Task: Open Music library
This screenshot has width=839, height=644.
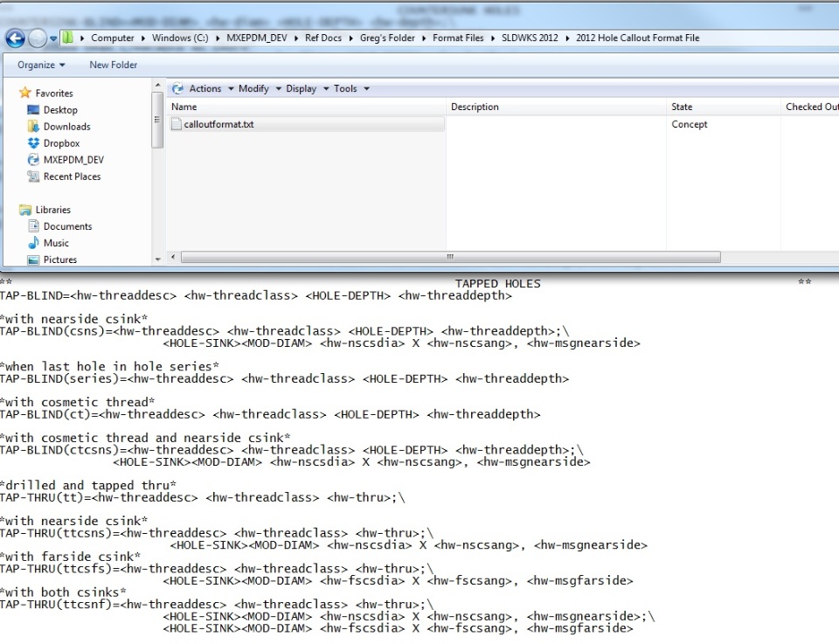Action: pyautogui.click(x=56, y=243)
